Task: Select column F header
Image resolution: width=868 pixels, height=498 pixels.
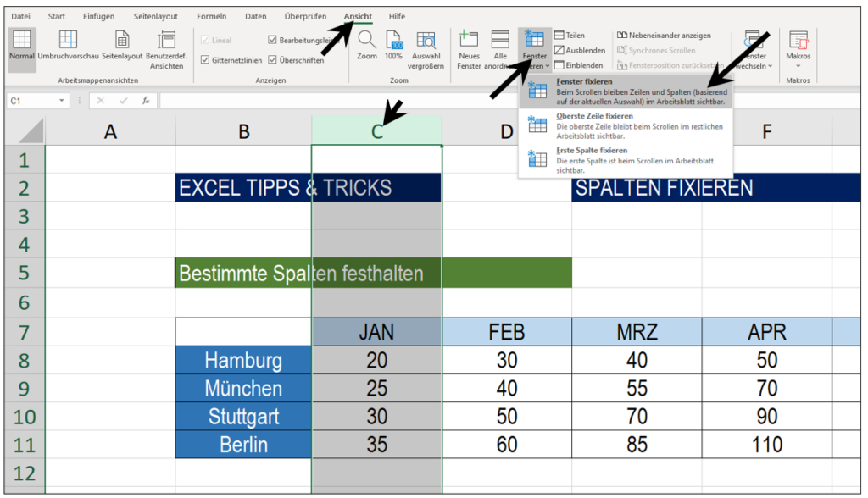Action: click(766, 131)
